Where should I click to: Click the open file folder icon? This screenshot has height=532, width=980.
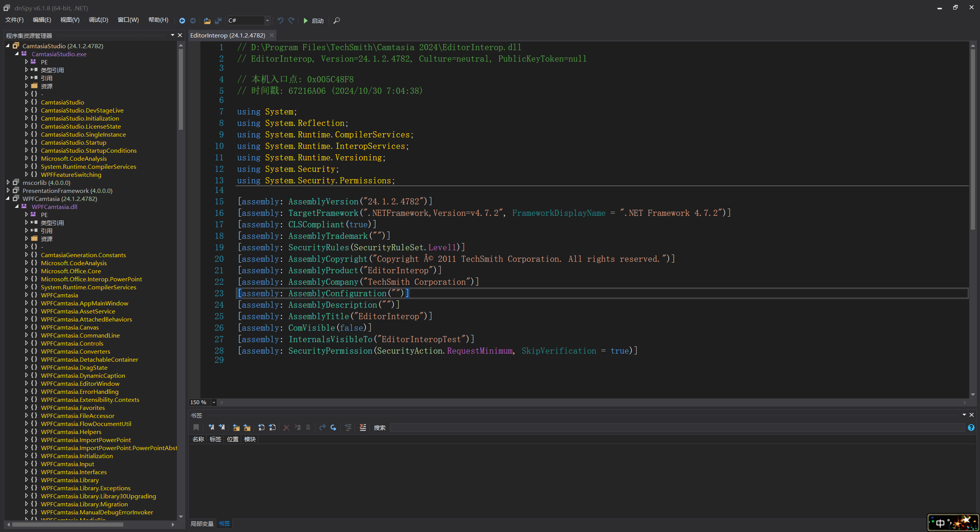(207, 21)
